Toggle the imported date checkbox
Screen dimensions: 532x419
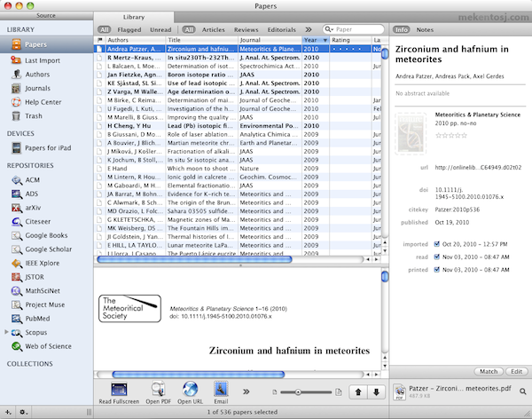click(437, 244)
